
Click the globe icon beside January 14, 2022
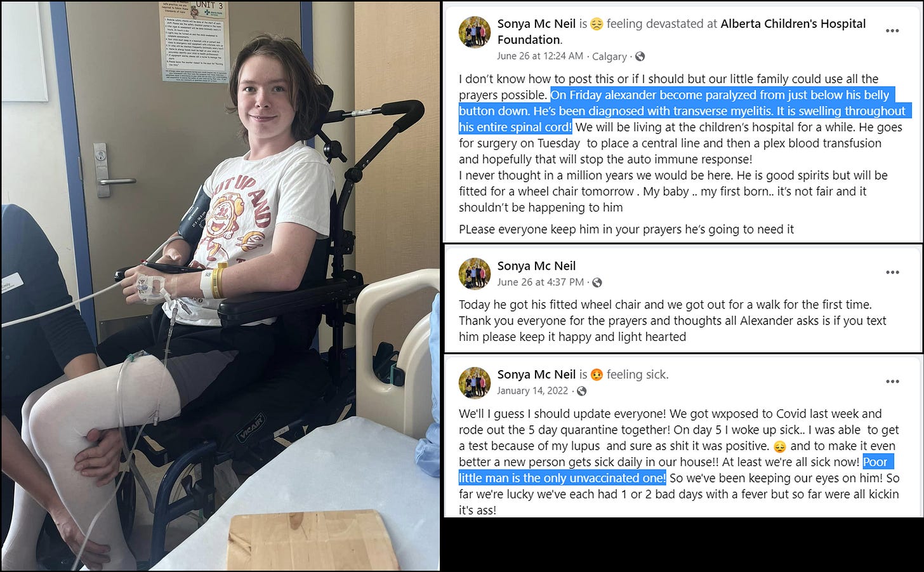click(581, 391)
